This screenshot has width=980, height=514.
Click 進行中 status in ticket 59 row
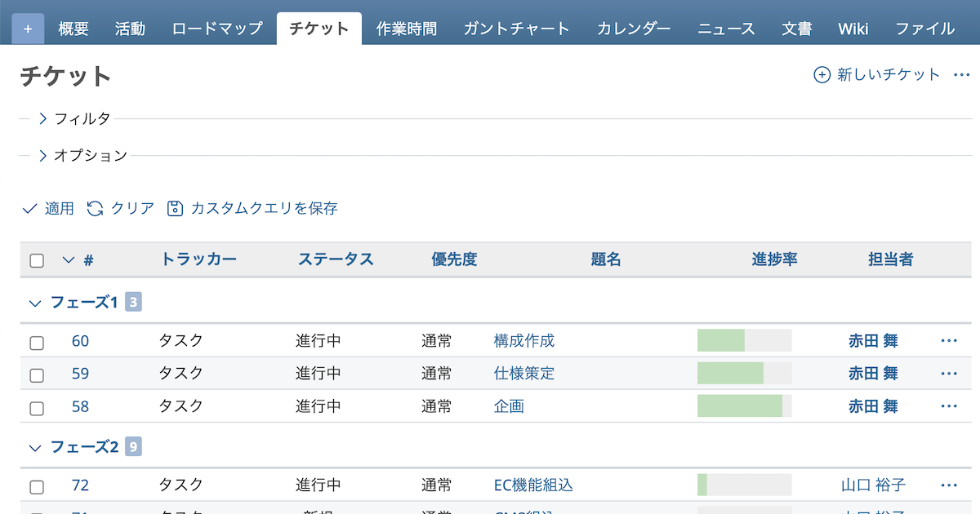[318, 374]
